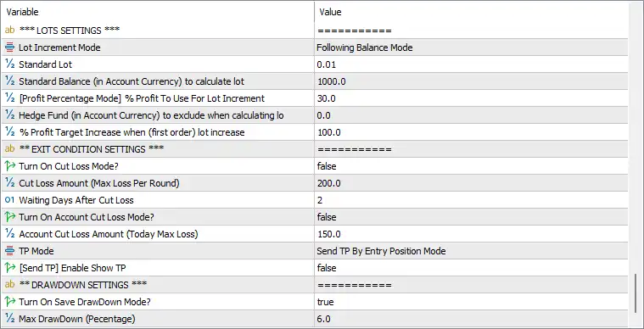This screenshot has height=329, width=644.
Task: Click the boolean arrow icon for Turn On Cut Loss Mode
Action: tap(9, 166)
